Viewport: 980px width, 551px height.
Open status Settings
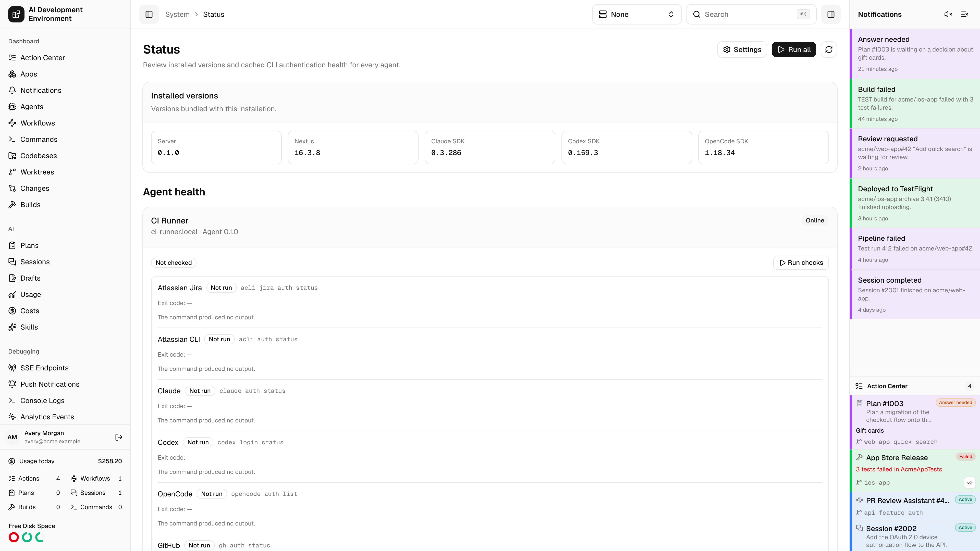(x=742, y=49)
